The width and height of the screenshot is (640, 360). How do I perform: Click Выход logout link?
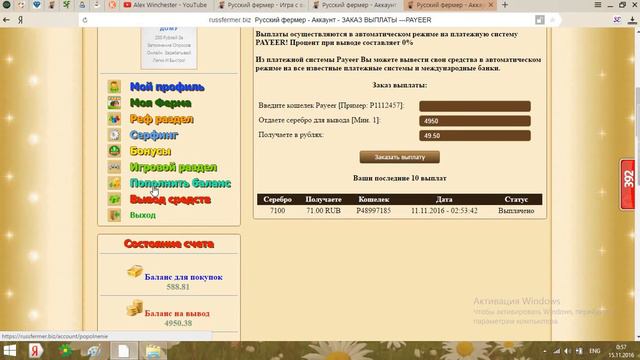point(142,215)
